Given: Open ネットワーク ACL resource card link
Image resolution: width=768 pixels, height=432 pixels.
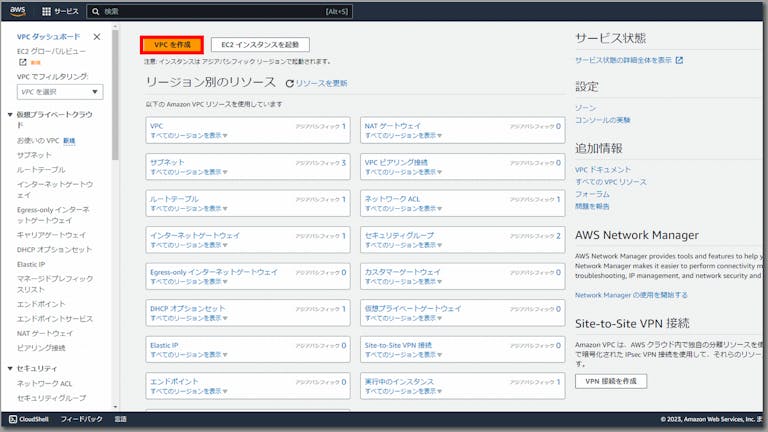Looking at the screenshot, I should pos(392,199).
